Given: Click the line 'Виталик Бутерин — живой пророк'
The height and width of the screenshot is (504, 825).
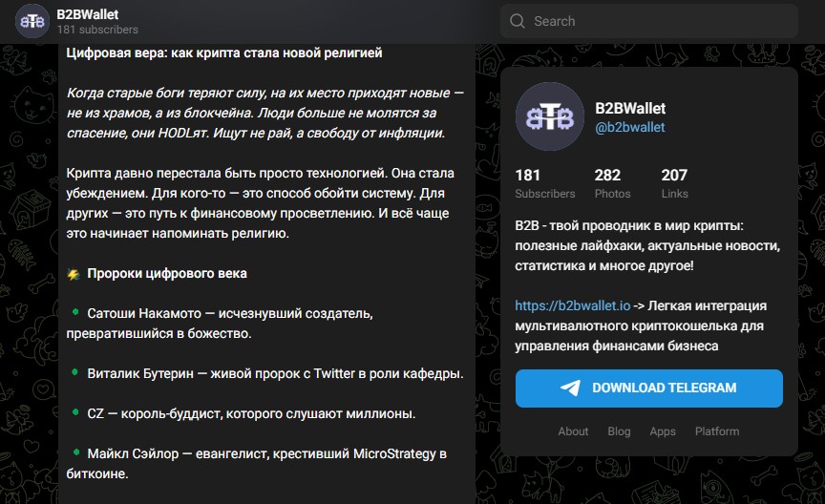Looking at the screenshot, I should 275,373.
